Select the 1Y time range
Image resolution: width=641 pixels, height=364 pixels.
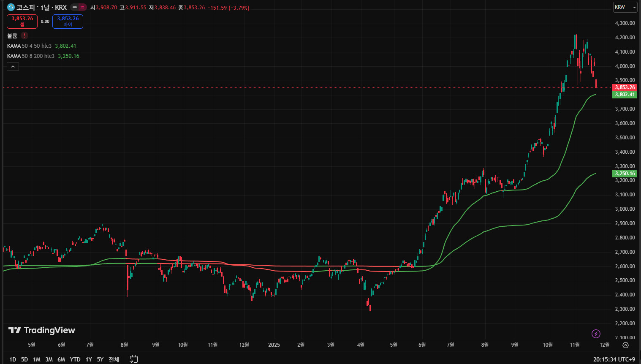click(89, 359)
